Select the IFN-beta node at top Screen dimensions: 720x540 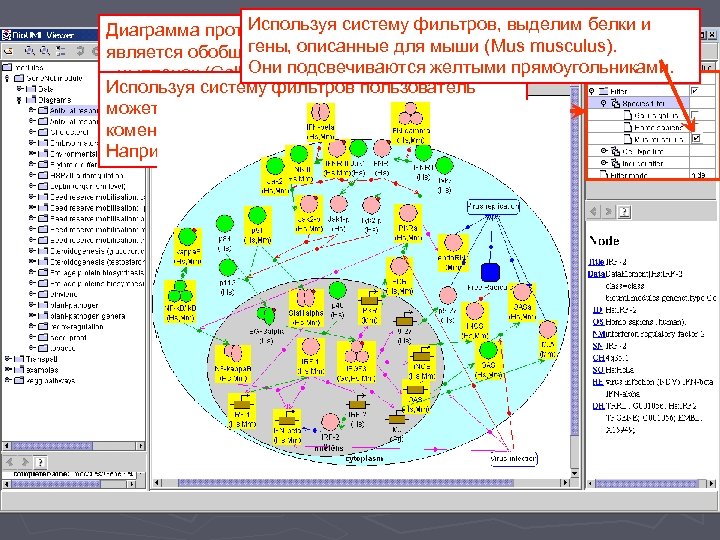pos(321,121)
